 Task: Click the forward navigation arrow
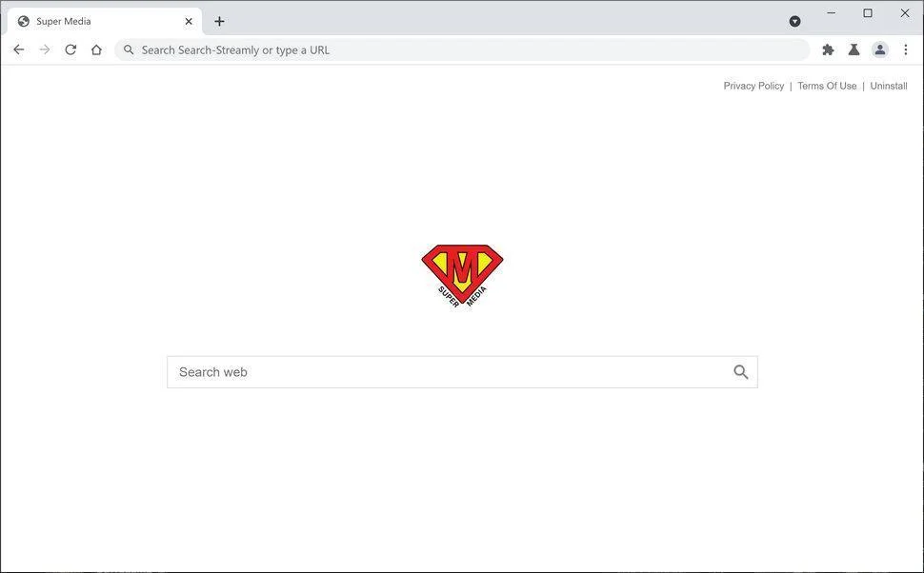click(45, 50)
